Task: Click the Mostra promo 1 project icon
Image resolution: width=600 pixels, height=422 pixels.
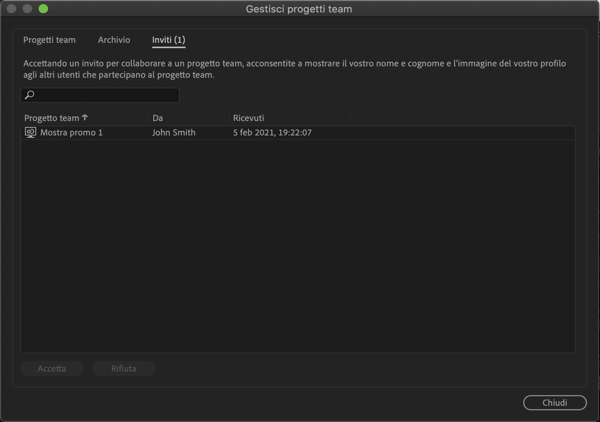Action: coord(30,132)
